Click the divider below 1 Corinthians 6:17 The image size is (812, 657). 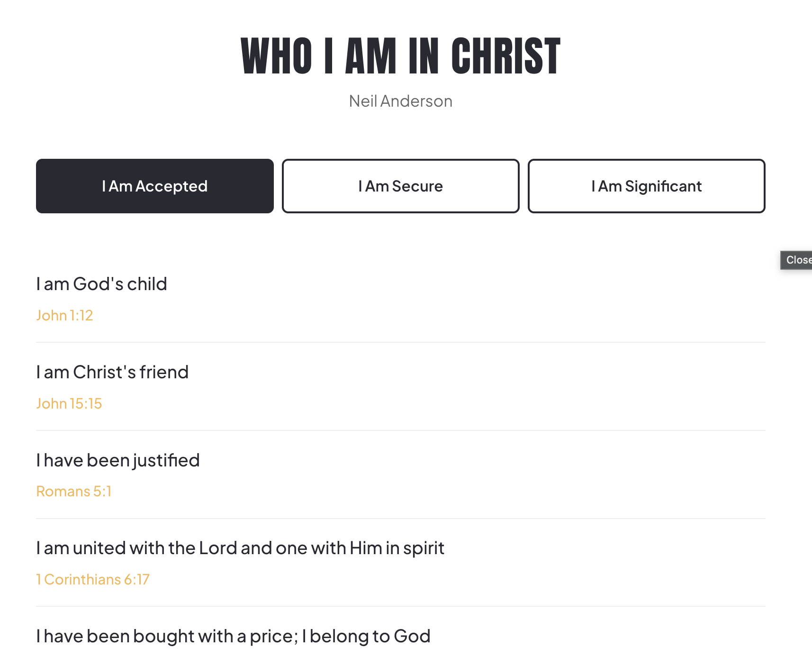coord(400,606)
